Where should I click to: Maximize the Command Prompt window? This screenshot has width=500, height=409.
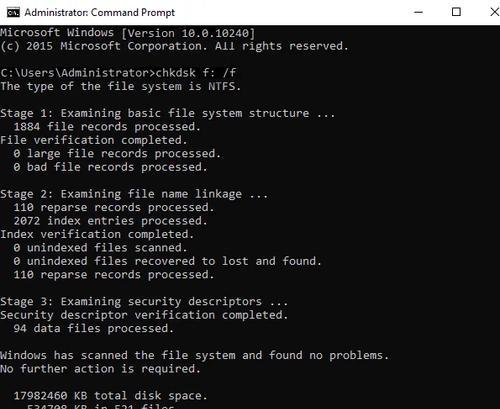(x=456, y=12)
